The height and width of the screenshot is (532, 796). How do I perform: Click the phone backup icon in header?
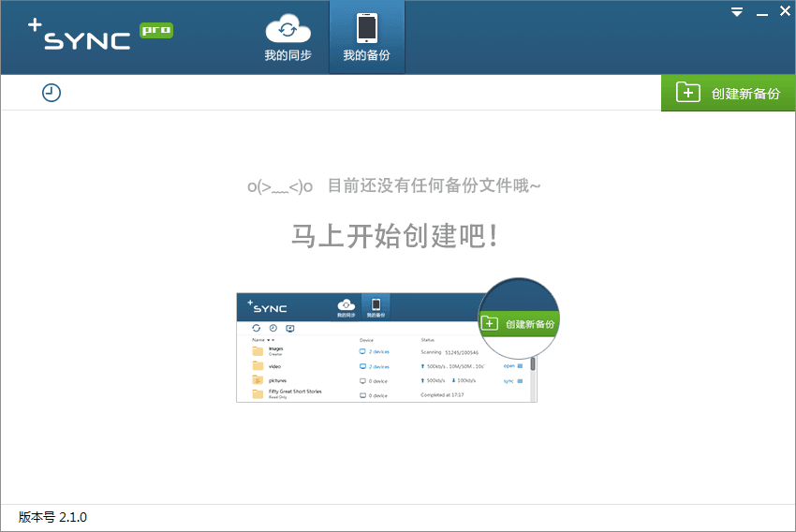click(x=366, y=28)
